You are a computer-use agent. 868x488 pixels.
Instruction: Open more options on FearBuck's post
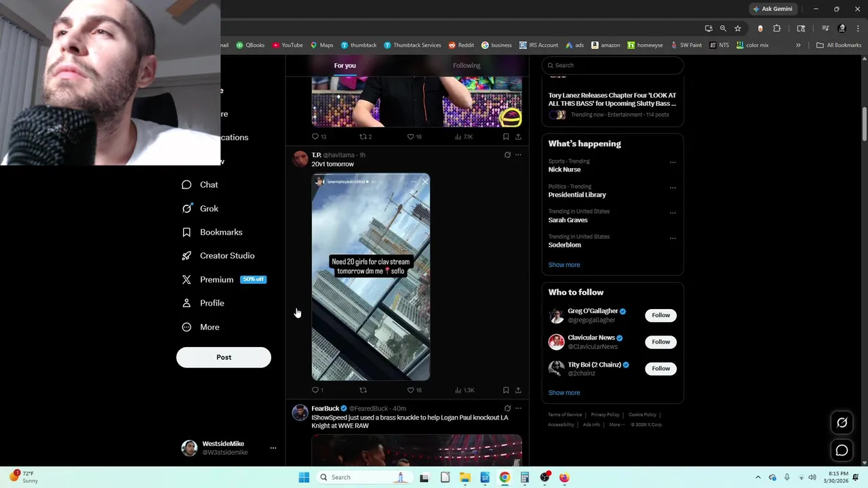coord(518,408)
